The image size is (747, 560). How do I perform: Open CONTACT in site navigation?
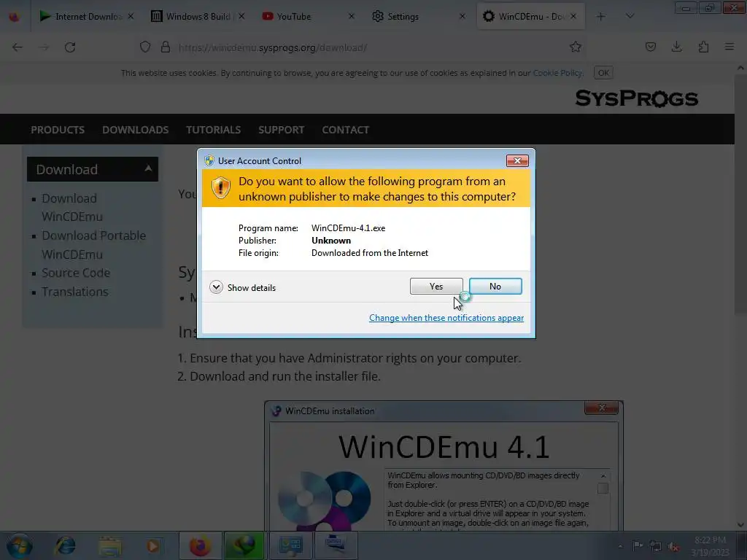(345, 130)
